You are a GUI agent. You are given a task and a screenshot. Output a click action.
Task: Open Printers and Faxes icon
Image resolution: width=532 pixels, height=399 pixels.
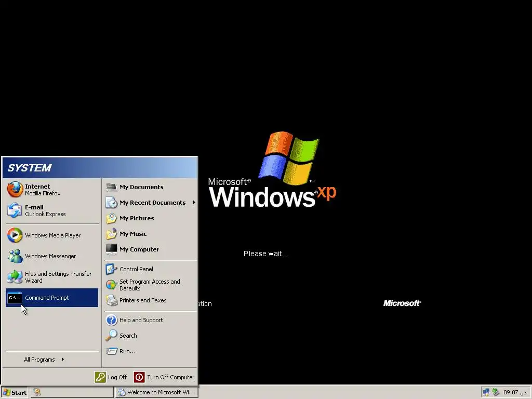pos(111,300)
